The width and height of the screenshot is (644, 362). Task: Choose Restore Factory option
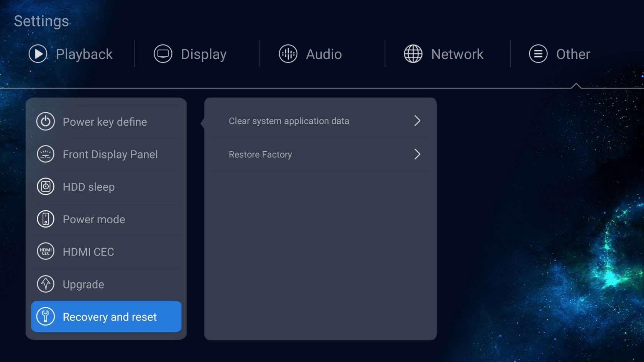point(320,154)
